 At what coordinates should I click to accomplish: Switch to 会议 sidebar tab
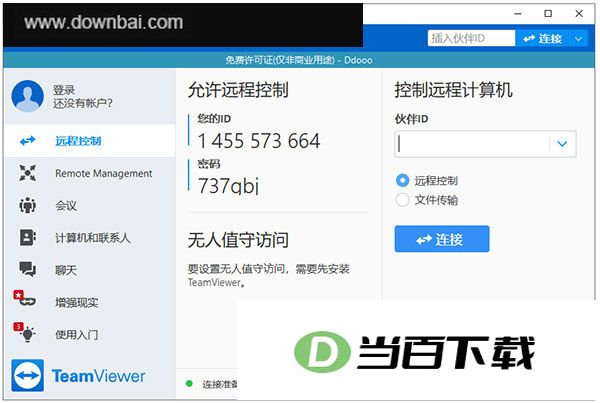click(90, 205)
